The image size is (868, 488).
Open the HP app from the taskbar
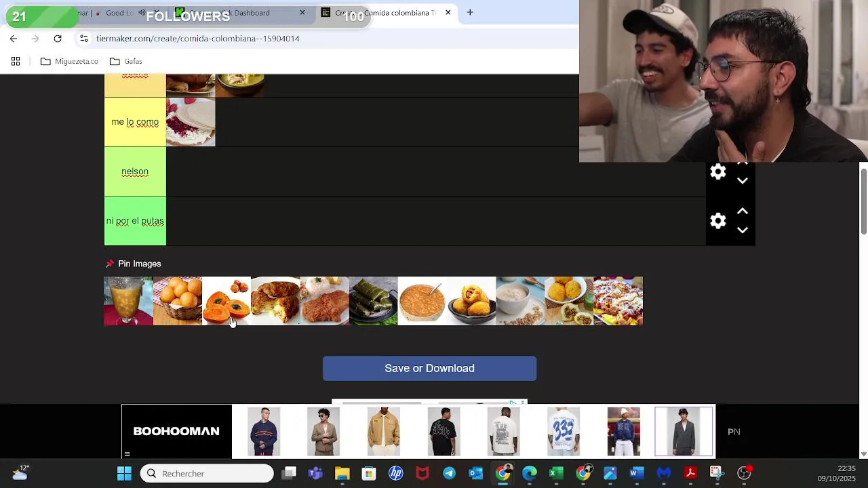coord(395,473)
